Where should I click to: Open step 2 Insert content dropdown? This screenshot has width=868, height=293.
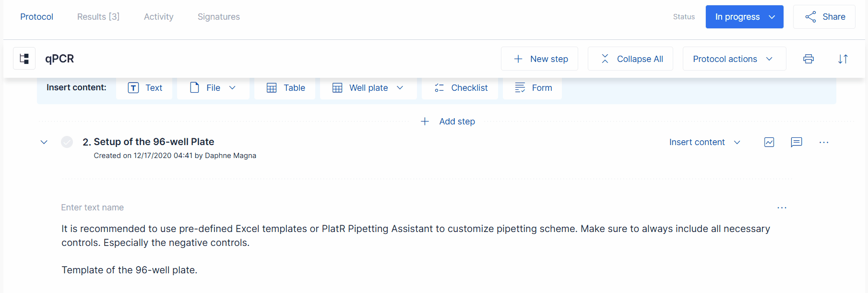[704, 142]
